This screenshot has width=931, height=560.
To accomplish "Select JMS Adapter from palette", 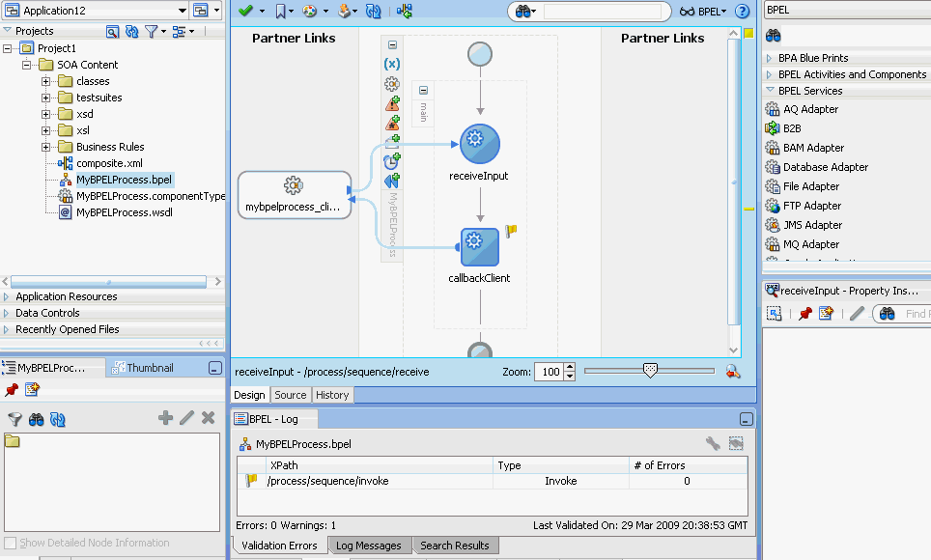I will pos(812,225).
